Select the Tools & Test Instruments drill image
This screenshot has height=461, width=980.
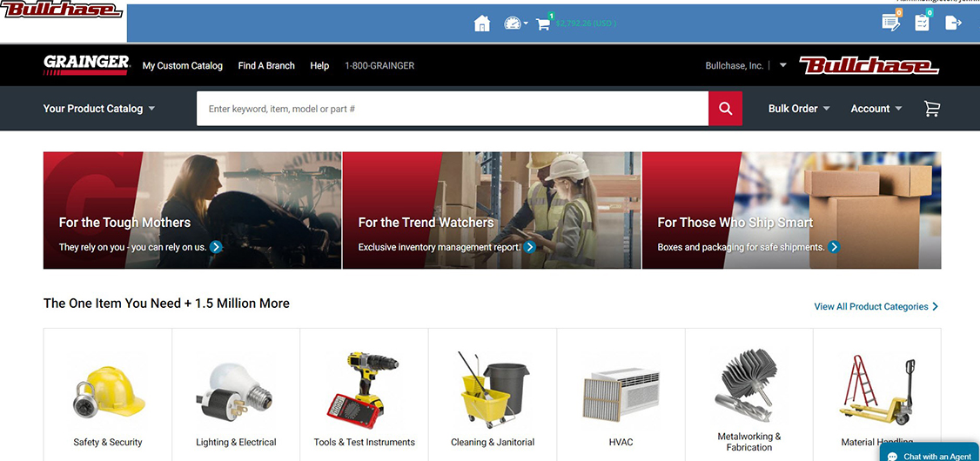[x=364, y=391]
